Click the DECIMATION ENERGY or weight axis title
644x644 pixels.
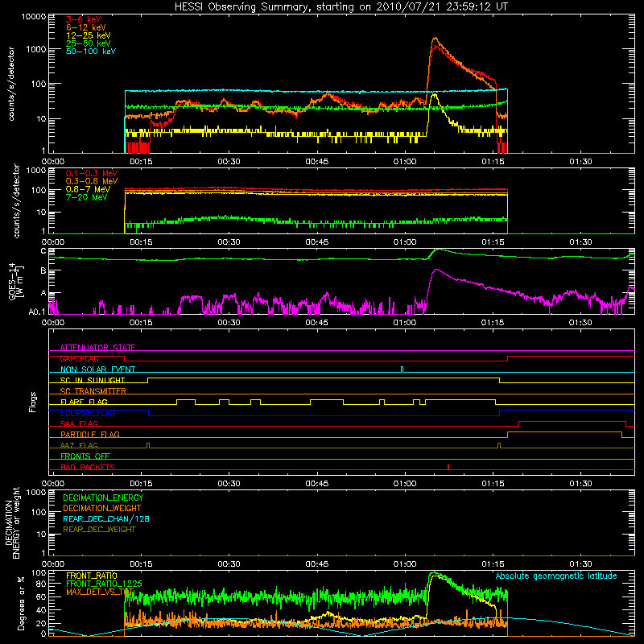coord(12,522)
